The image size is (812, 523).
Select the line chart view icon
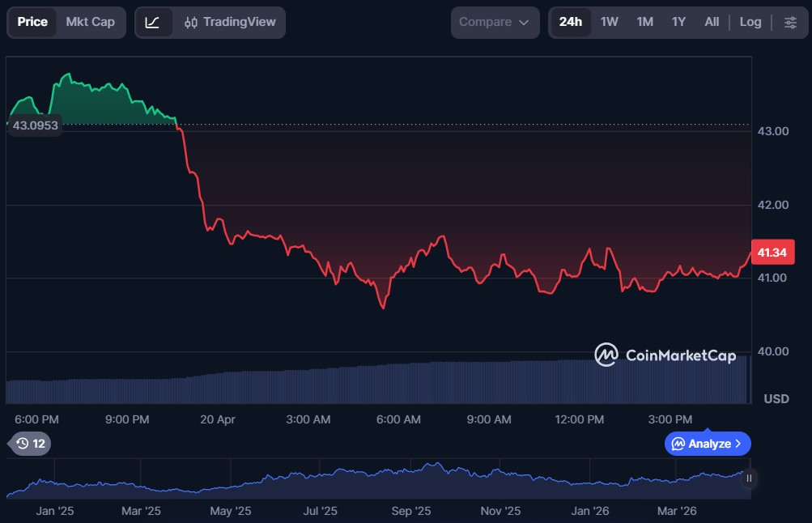[x=153, y=22]
